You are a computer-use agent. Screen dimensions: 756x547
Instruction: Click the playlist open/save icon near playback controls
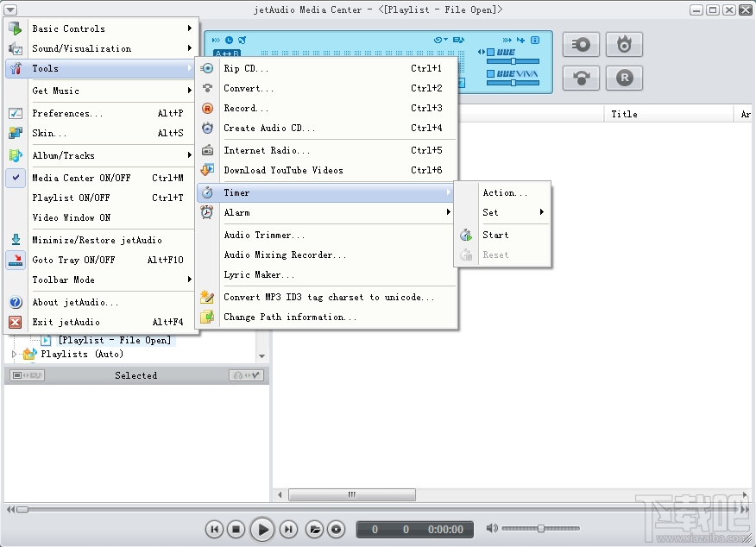coord(315,529)
